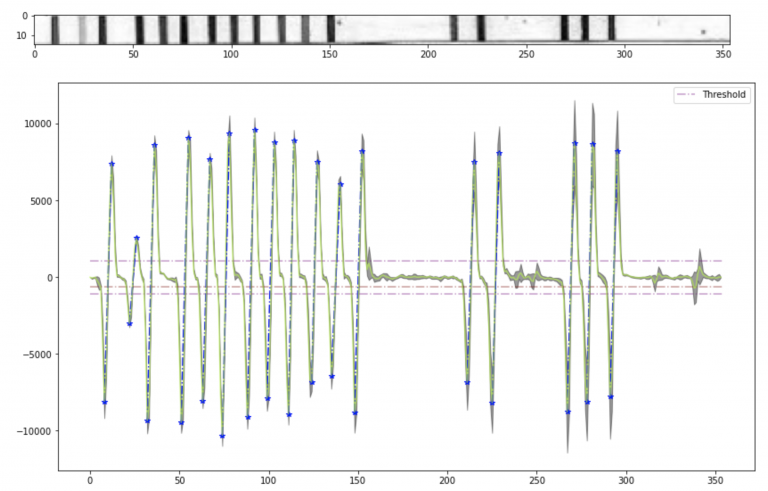
Task: Click the 10 tick label on barcode image y-axis
Action: coord(24,36)
